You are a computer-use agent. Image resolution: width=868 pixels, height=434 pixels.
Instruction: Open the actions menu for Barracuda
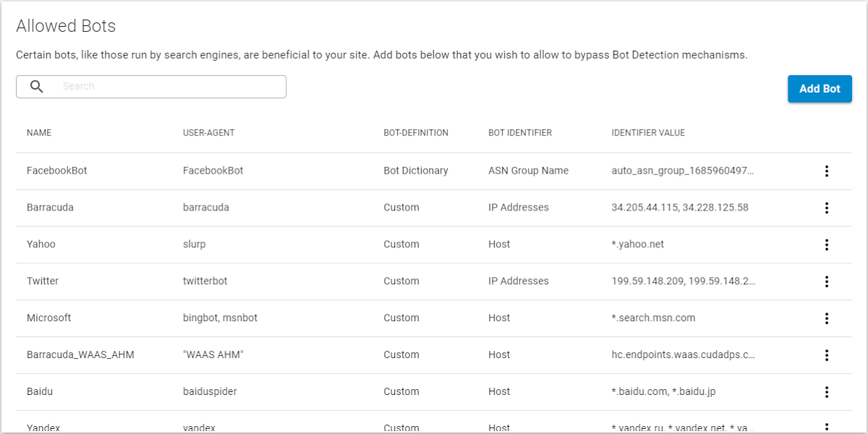826,208
